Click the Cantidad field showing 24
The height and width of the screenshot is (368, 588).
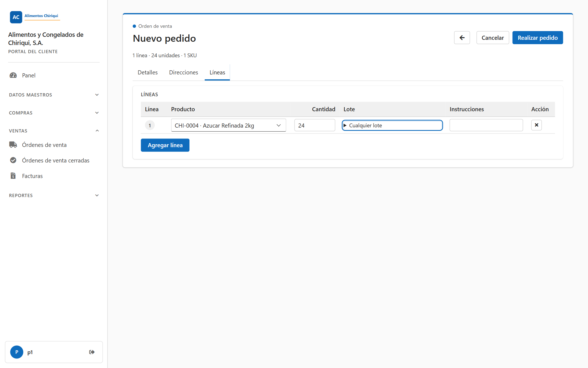[x=315, y=125]
